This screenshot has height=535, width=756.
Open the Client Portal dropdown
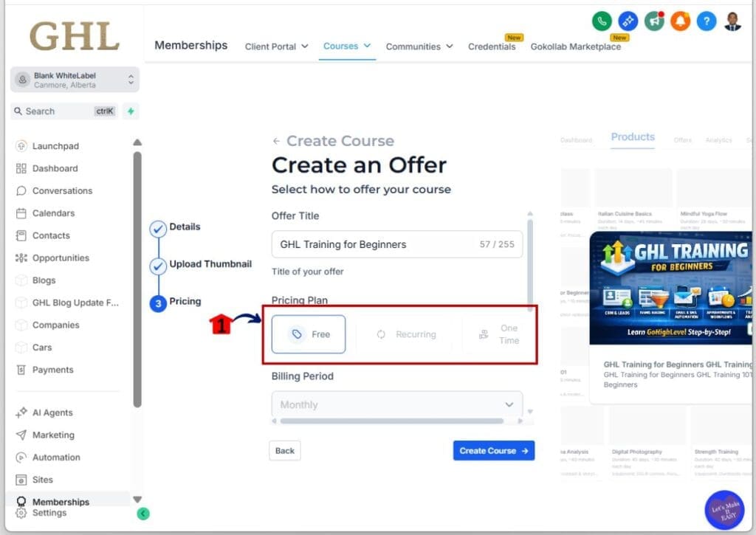(x=276, y=46)
